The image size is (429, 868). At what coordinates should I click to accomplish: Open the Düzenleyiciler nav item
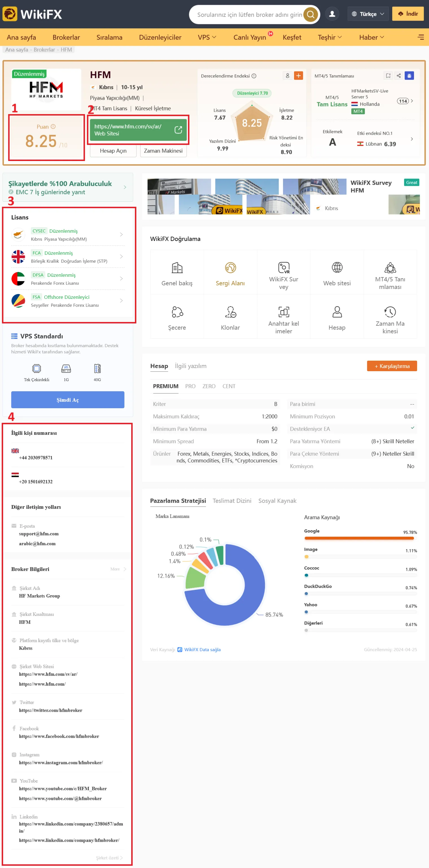pos(160,37)
